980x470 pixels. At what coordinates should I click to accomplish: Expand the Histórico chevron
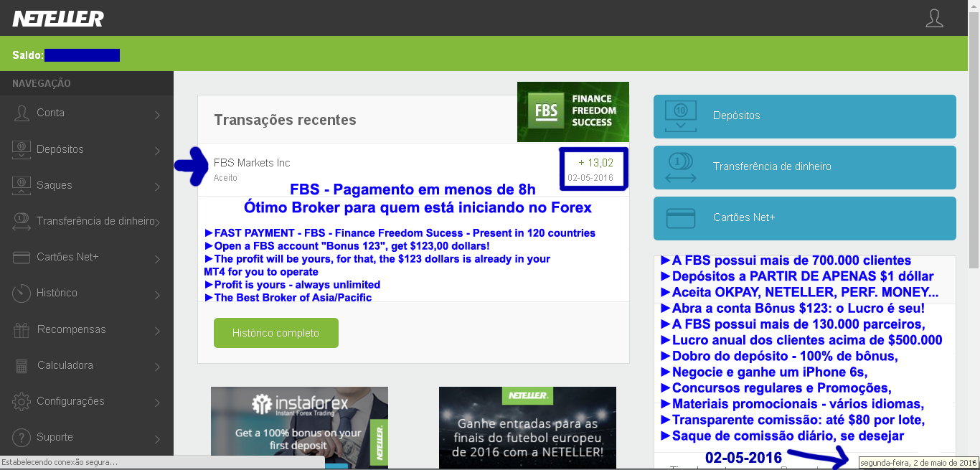click(157, 294)
